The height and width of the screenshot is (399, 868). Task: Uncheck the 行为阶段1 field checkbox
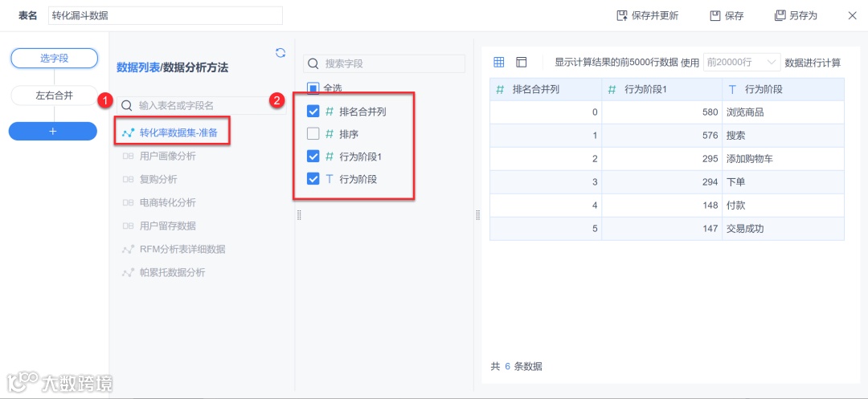pyautogui.click(x=313, y=157)
